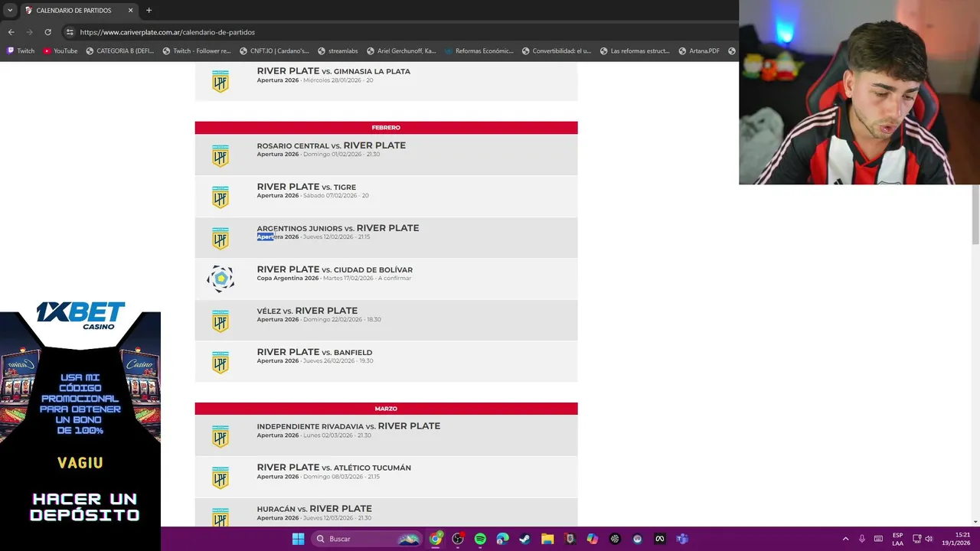Click the Copa Argentina logo beside Ciudad de Bolívar
The image size is (980, 551).
[x=220, y=279]
